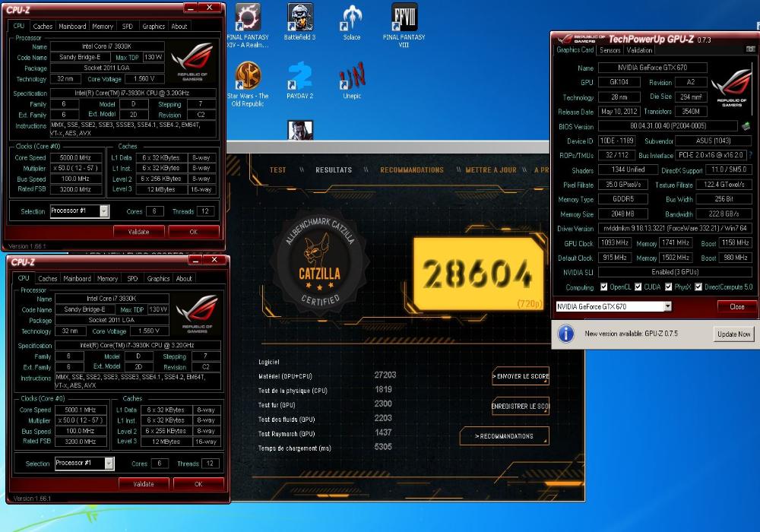This screenshot has width=760, height=532.
Task: Click Update Now in GPU-Z notice
Action: 734,334
